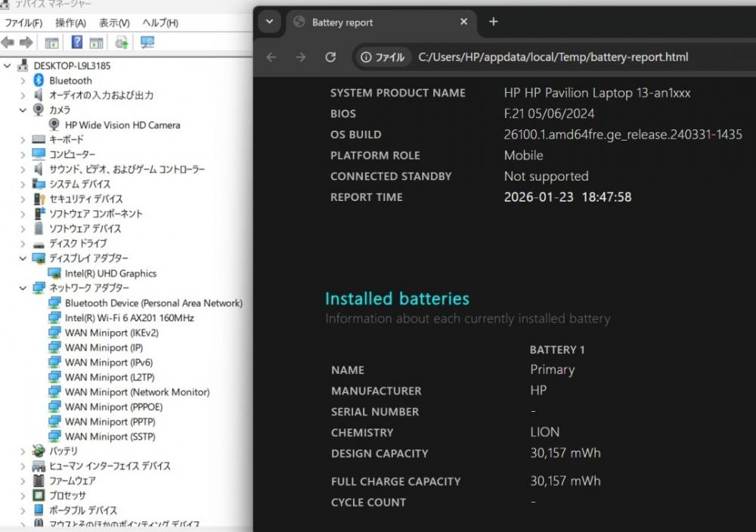Click the browser back arrow
This screenshot has width=756, height=532.
[x=272, y=57]
